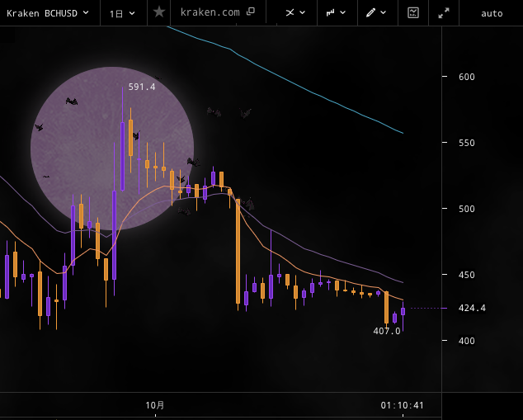Click the external link icon beside kraken.com

[251, 12]
